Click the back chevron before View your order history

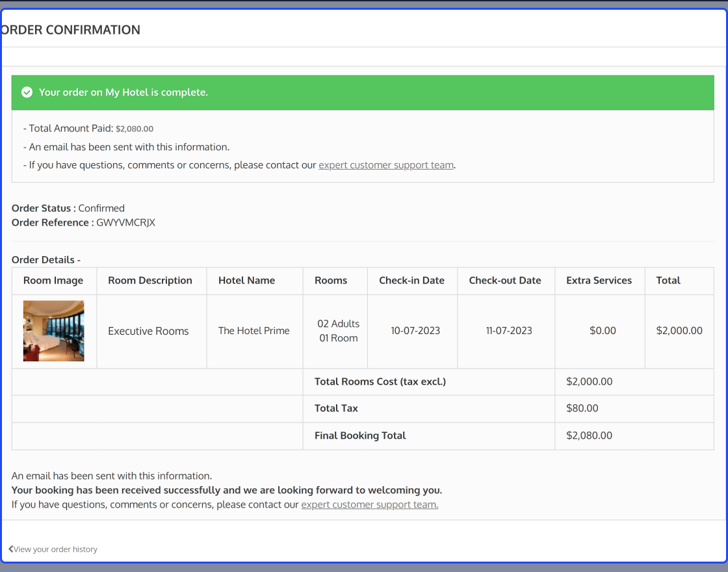[x=10, y=549]
